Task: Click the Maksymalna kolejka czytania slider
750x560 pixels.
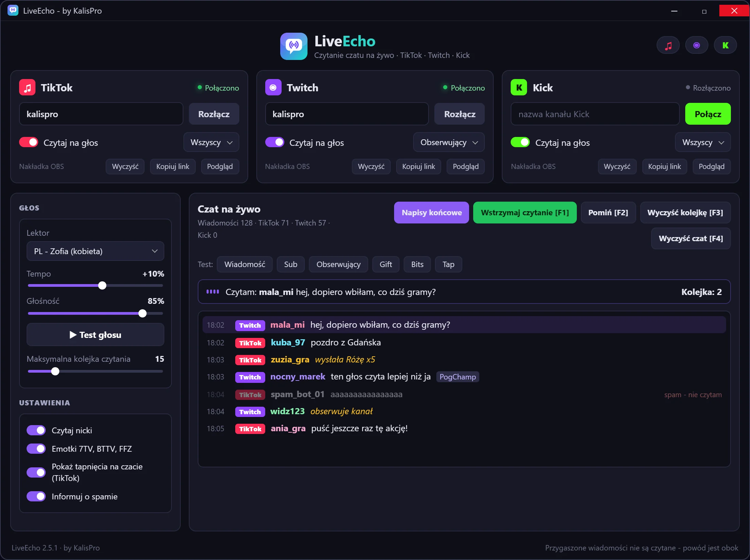Action: pos(95,371)
